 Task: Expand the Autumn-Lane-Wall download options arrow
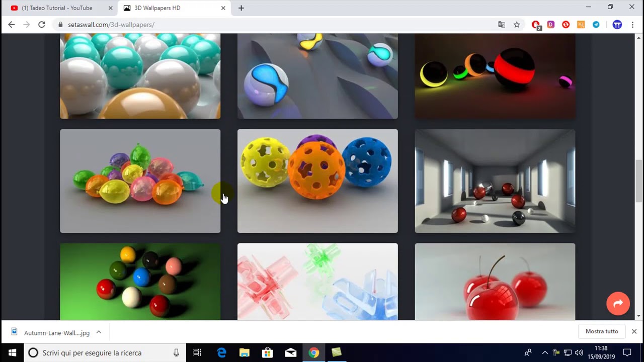click(x=99, y=332)
